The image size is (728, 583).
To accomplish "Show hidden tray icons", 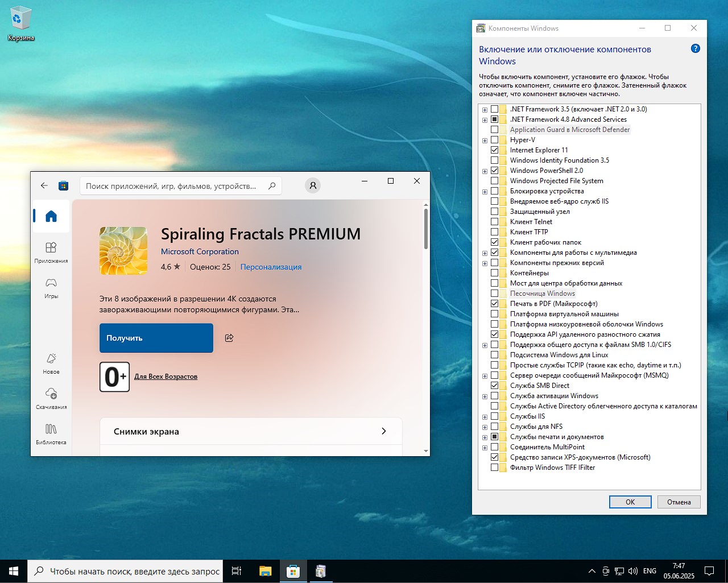I will (592, 571).
